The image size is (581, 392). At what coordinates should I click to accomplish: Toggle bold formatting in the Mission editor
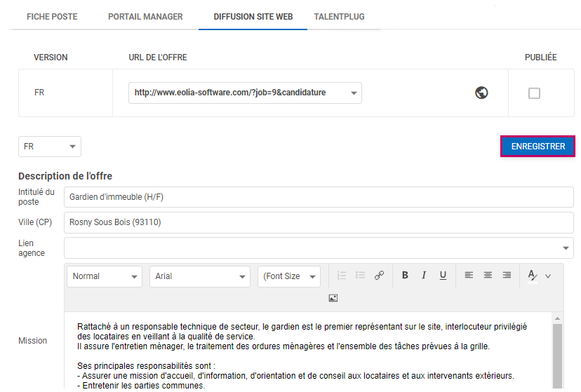[x=405, y=276]
